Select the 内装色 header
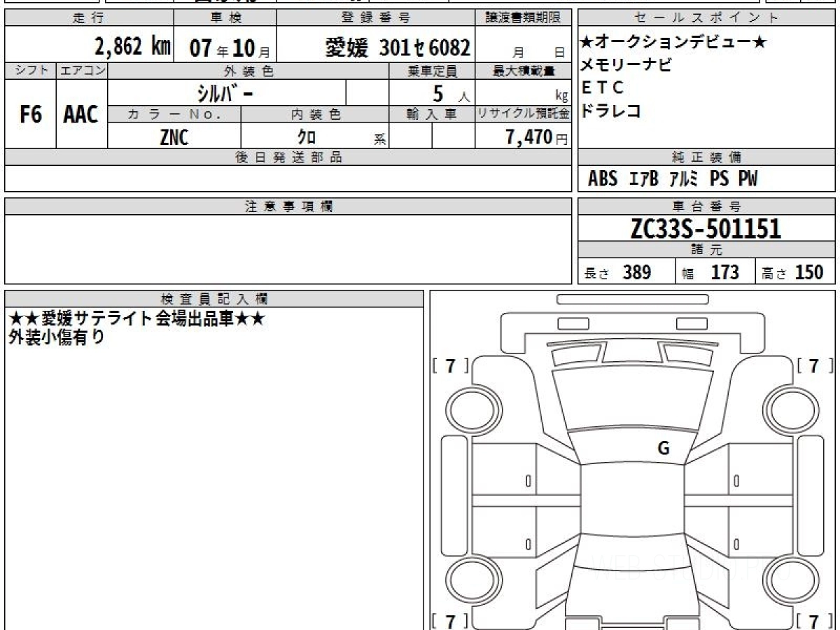 click(316, 114)
